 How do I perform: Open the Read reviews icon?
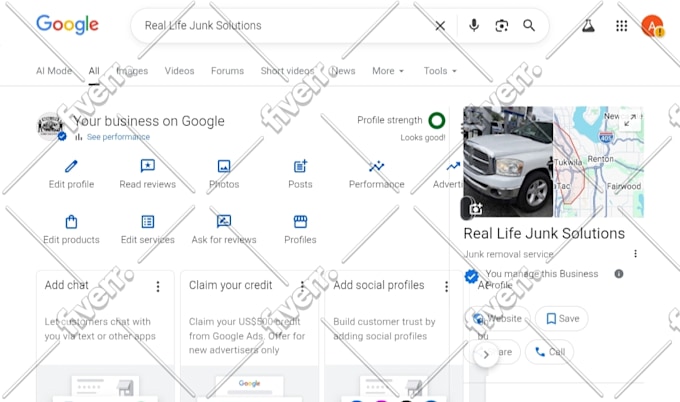click(147, 166)
